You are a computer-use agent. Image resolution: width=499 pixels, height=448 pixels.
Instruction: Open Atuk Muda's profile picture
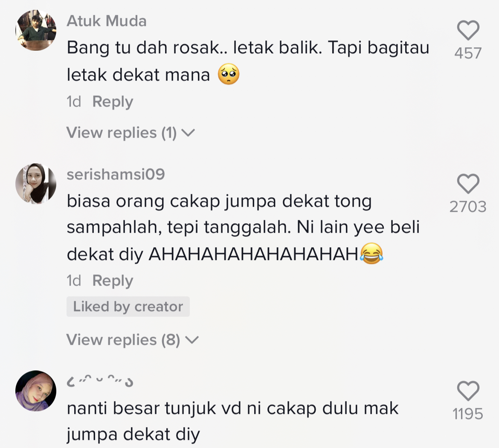36,30
